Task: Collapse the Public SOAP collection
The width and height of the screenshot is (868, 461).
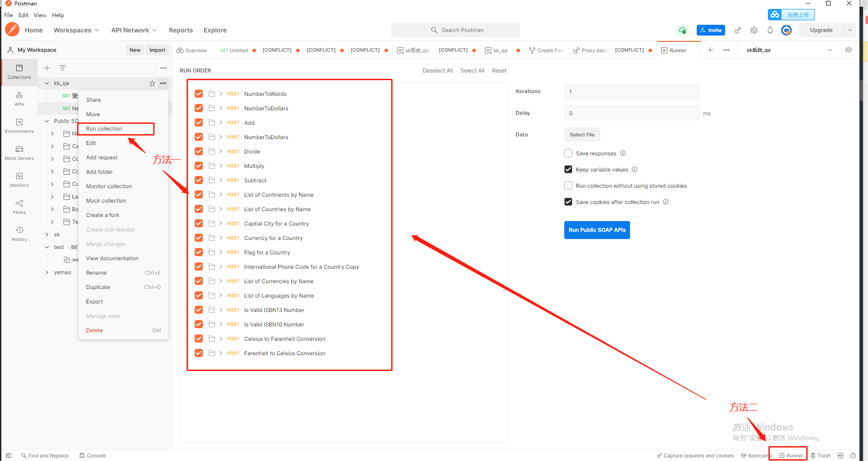Action: tap(47, 121)
